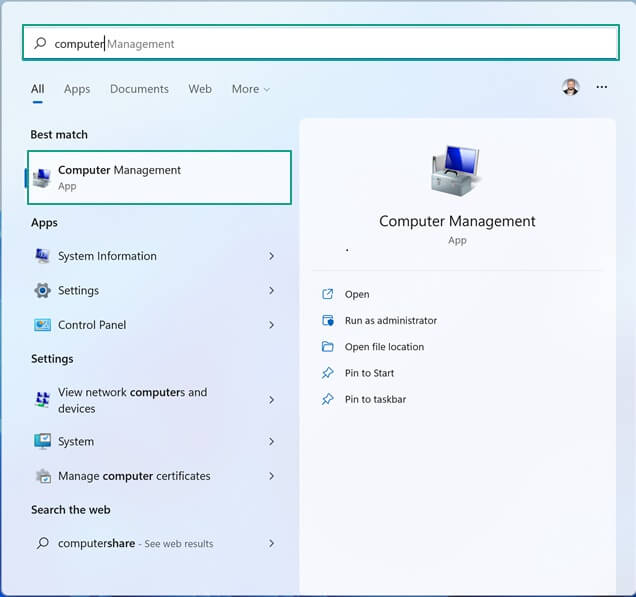Click the View network computers icon

click(x=42, y=399)
